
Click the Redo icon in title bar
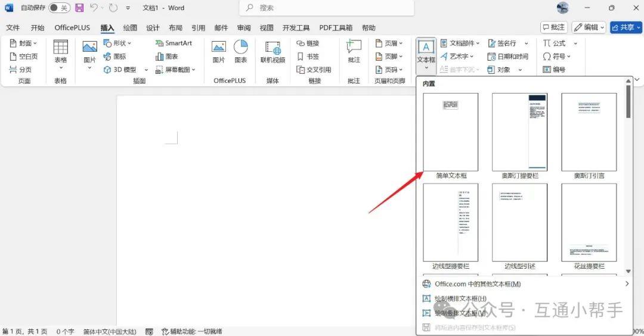click(113, 8)
